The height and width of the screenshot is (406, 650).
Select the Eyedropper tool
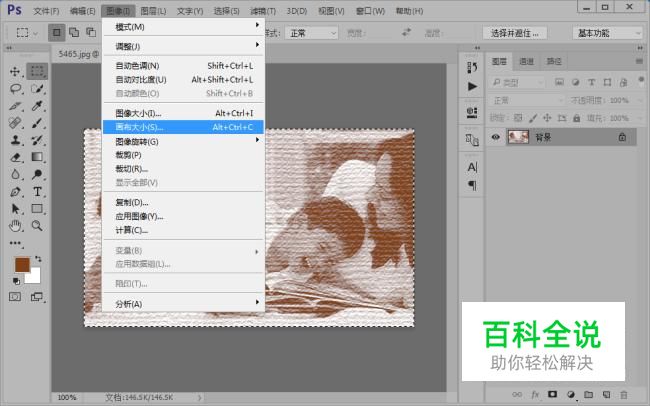37,106
